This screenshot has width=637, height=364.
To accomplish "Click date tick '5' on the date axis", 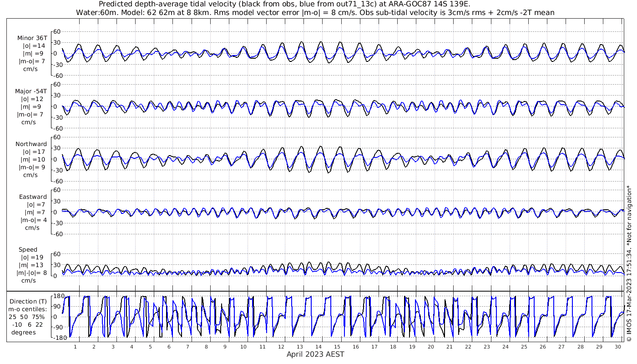I will (x=150, y=347).
